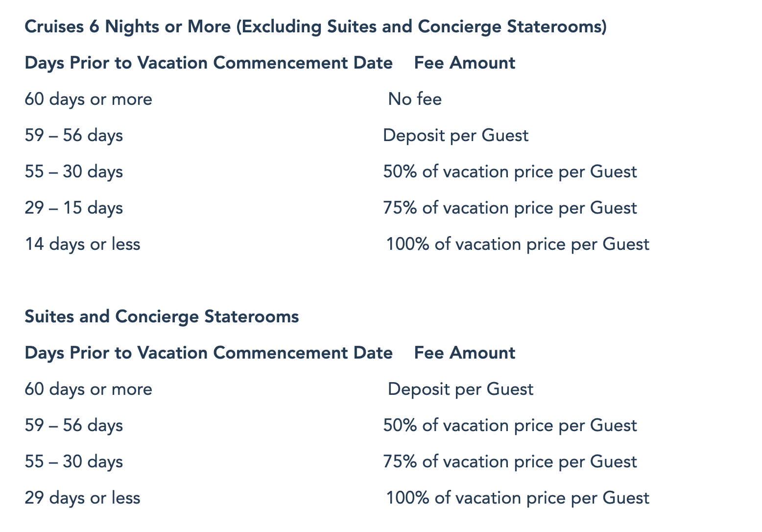Click the fee beside "29 days or less"
This screenshot has height=532, width=762.
pos(518,498)
